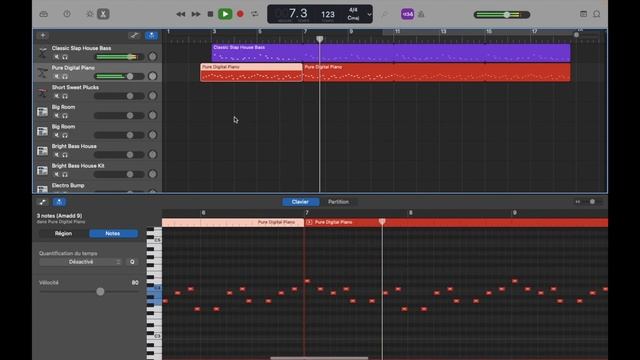Click the Pure Digital Piano pan knob
This screenshot has width=640, height=360.
153,76
